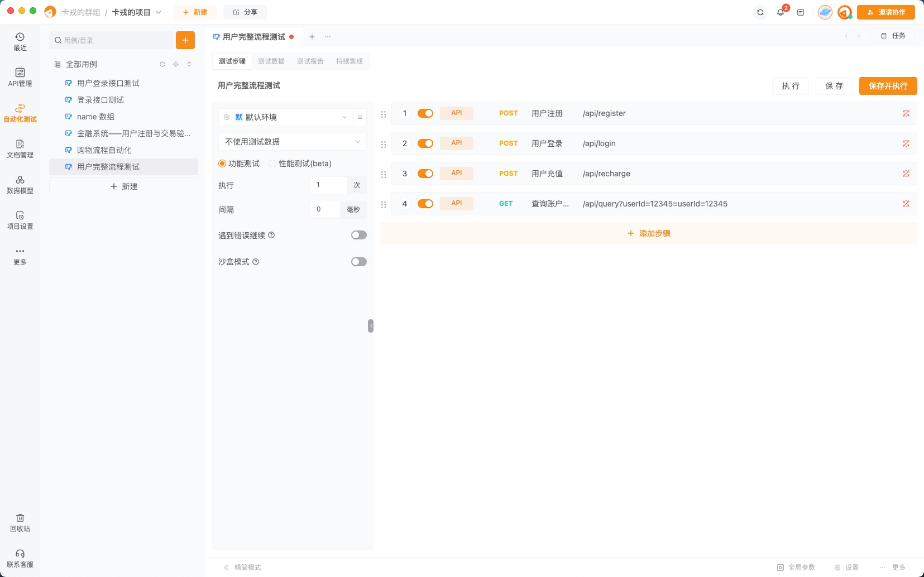This screenshot has width=924, height=577.
Task: Click the action icon on 查询账户 step
Action: 906,204
